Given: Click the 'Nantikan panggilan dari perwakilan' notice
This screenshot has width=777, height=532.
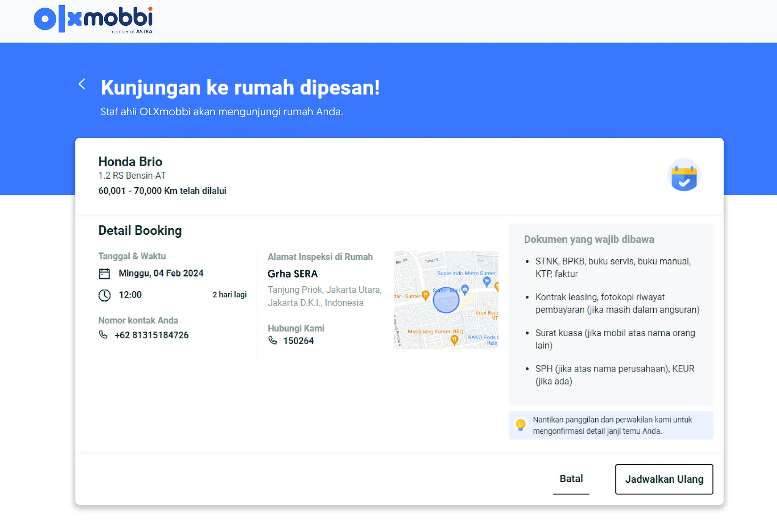Looking at the screenshot, I should [x=611, y=425].
